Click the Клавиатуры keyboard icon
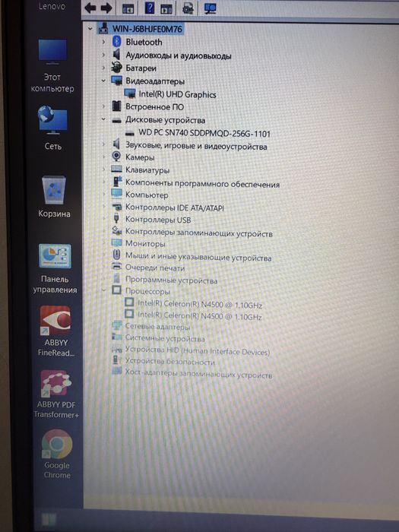Viewport: 399px width, 532px height. click(x=116, y=169)
